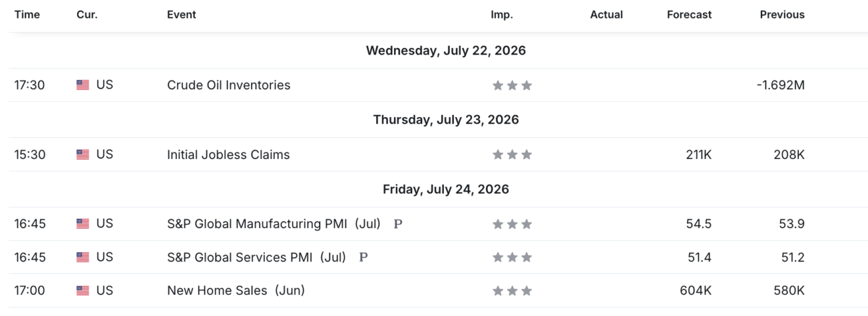
Task: Open the S&P Global Manufacturing PMI event
Action: 274,224
